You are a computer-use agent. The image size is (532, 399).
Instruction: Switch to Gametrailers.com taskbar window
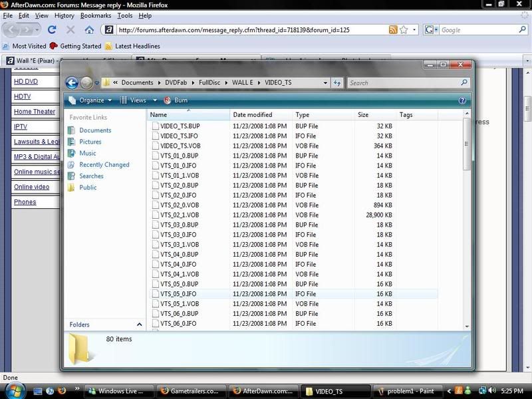coord(191,391)
